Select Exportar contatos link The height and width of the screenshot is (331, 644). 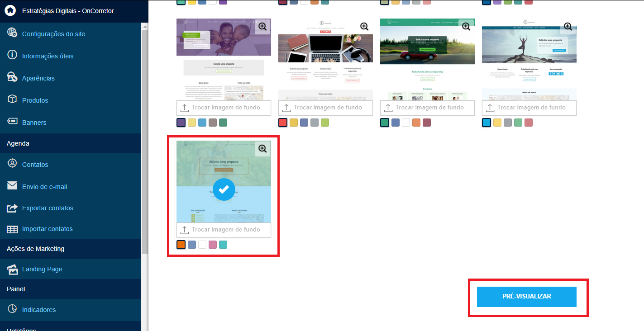48,208
